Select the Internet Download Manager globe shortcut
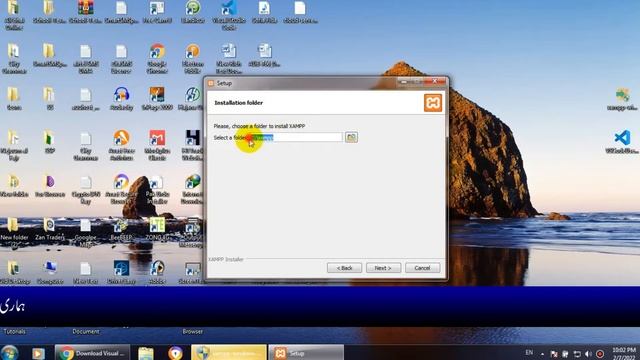This screenshot has width=640, height=360. [x=192, y=189]
